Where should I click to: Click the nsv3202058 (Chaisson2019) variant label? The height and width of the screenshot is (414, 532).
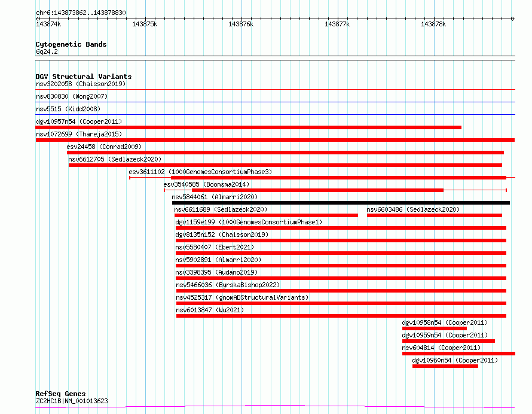coord(81,84)
